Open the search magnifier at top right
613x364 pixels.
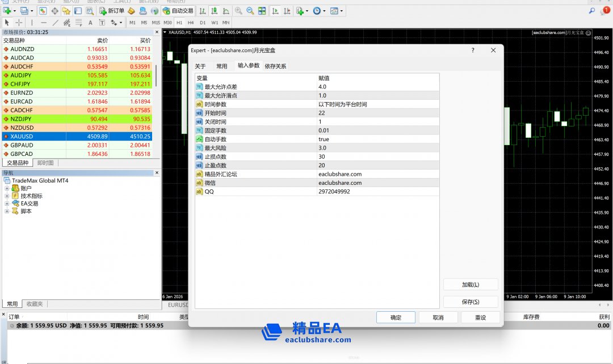point(591,11)
